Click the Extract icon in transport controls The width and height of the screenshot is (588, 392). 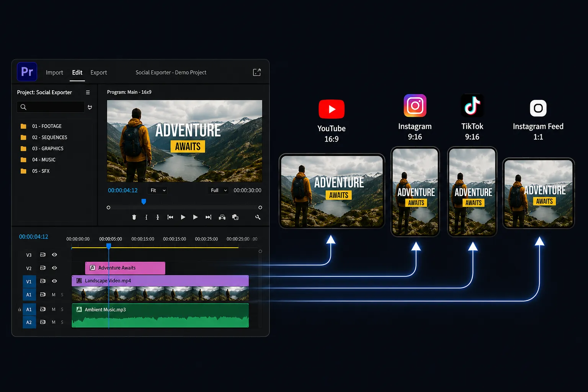click(x=235, y=217)
